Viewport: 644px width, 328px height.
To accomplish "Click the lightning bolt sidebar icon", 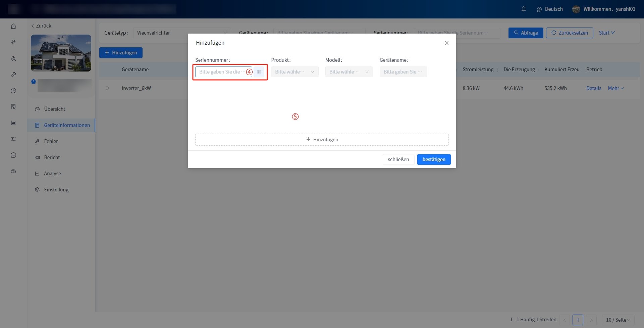I will tap(13, 42).
